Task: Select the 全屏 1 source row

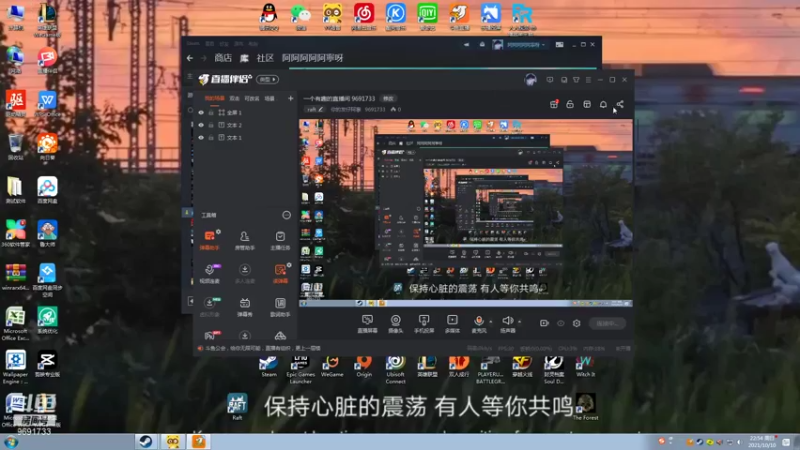Action: coord(245,112)
